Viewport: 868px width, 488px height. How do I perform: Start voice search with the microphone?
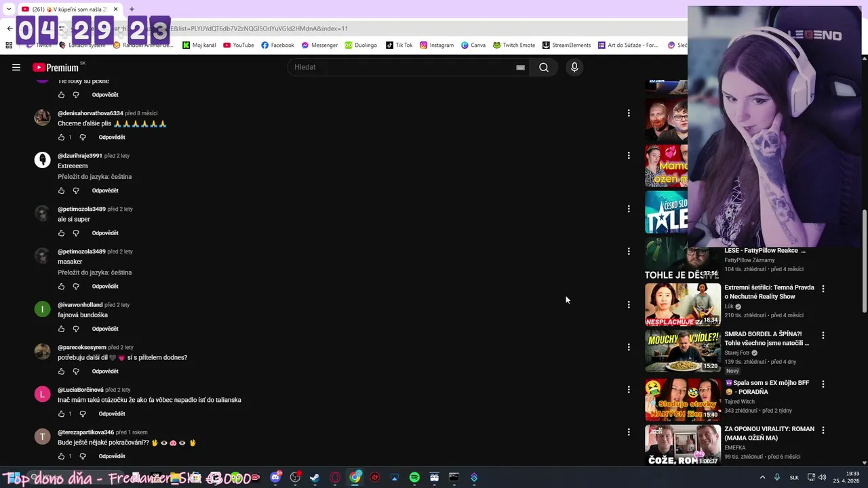574,67
